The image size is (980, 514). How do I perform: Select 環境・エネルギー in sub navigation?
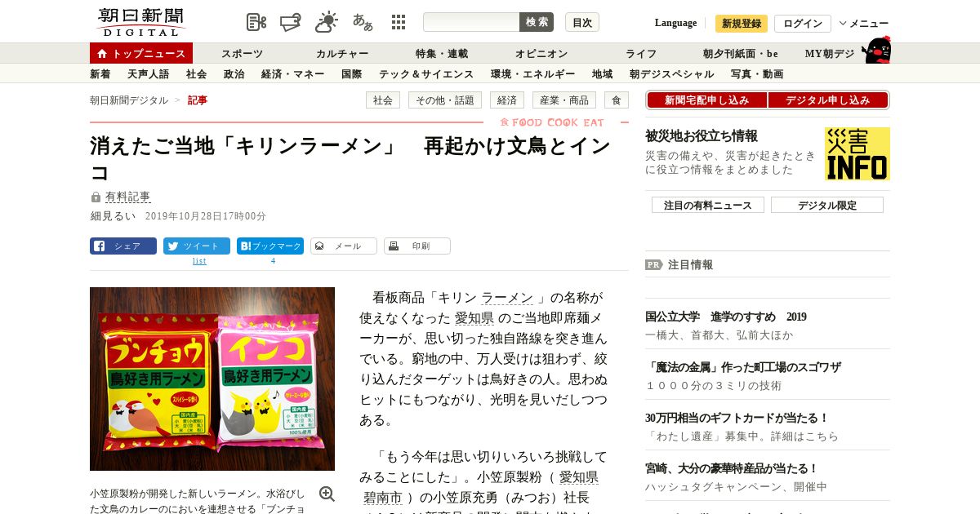click(x=533, y=74)
